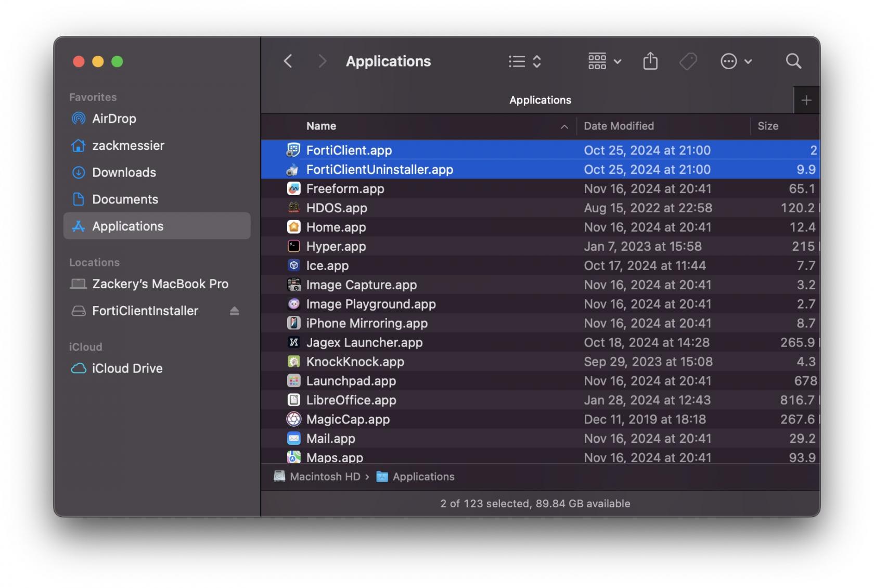This screenshot has height=588, width=874.
Task: Click the Dec 11, 2019 date of MagicCap.app
Action: (x=645, y=419)
